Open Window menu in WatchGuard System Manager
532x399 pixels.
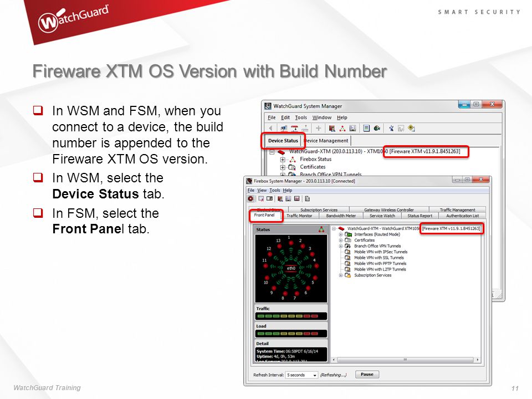click(x=321, y=117)
